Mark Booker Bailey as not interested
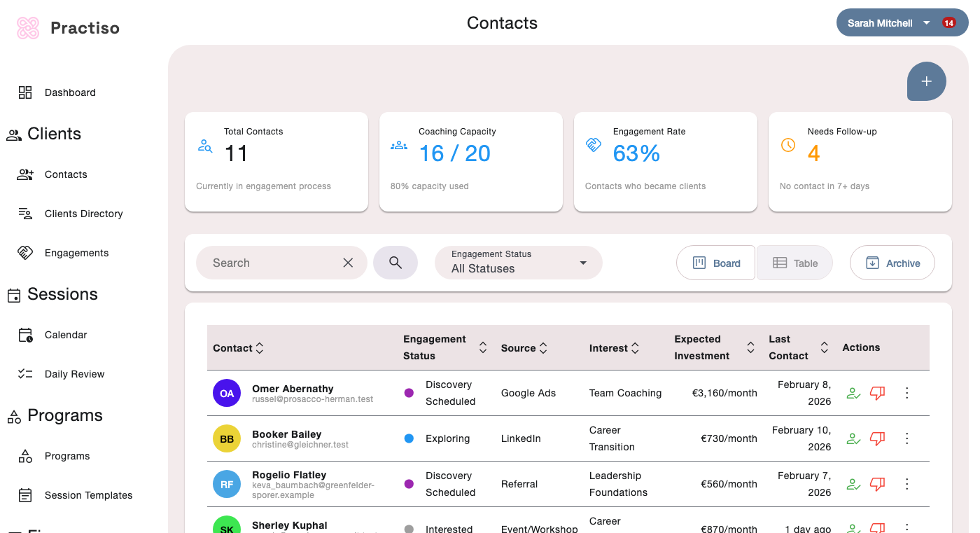The image size is (980, 533). click(x=878, y=438)
